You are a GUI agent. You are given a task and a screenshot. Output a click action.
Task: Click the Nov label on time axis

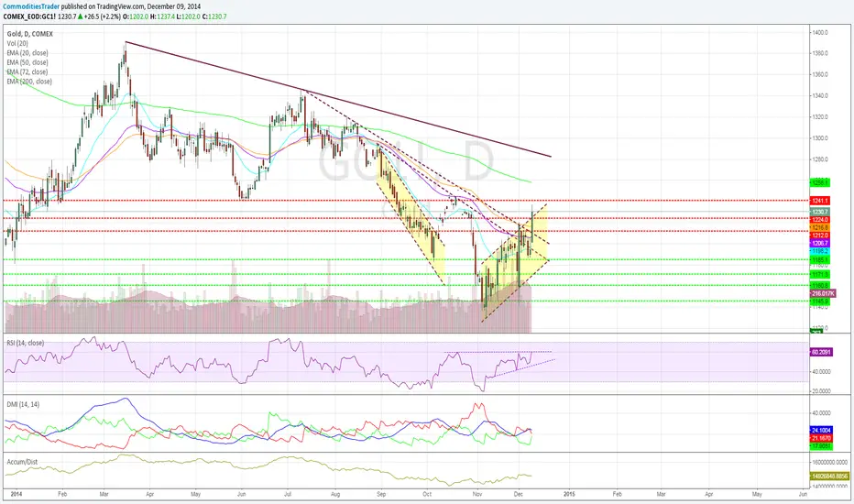(477, 494)
